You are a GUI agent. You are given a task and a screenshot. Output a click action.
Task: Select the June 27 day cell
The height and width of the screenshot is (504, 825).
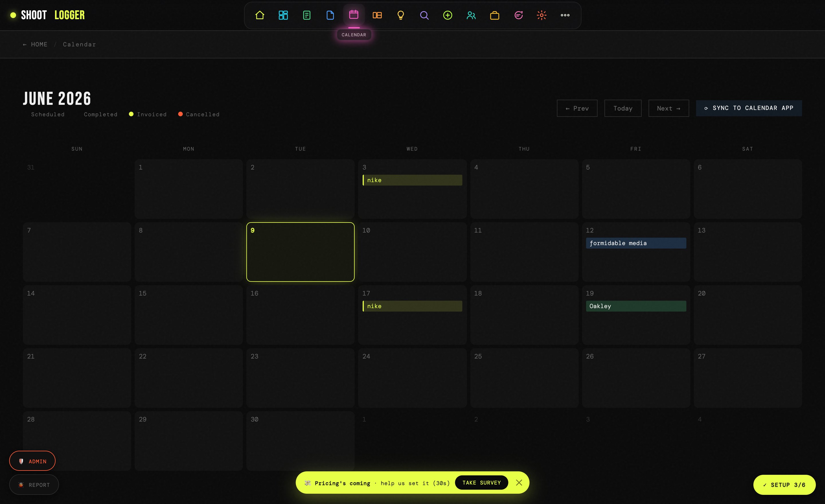[x=748, y=378]
